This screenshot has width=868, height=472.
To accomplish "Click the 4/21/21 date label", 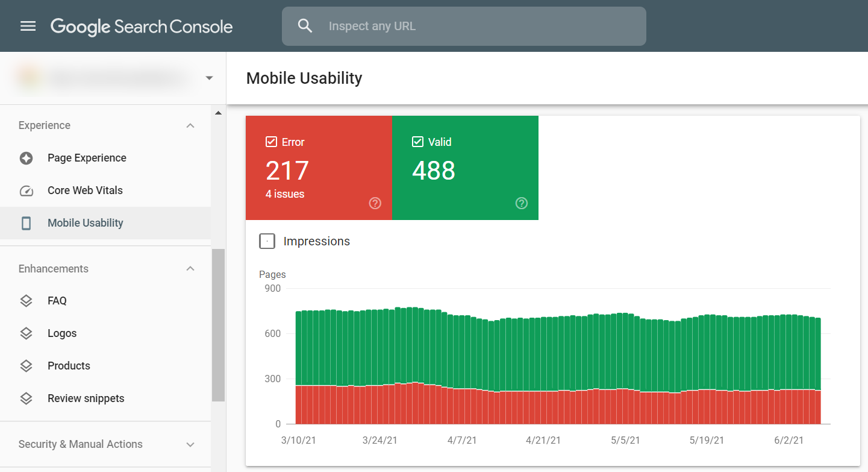I will [543, 441].
